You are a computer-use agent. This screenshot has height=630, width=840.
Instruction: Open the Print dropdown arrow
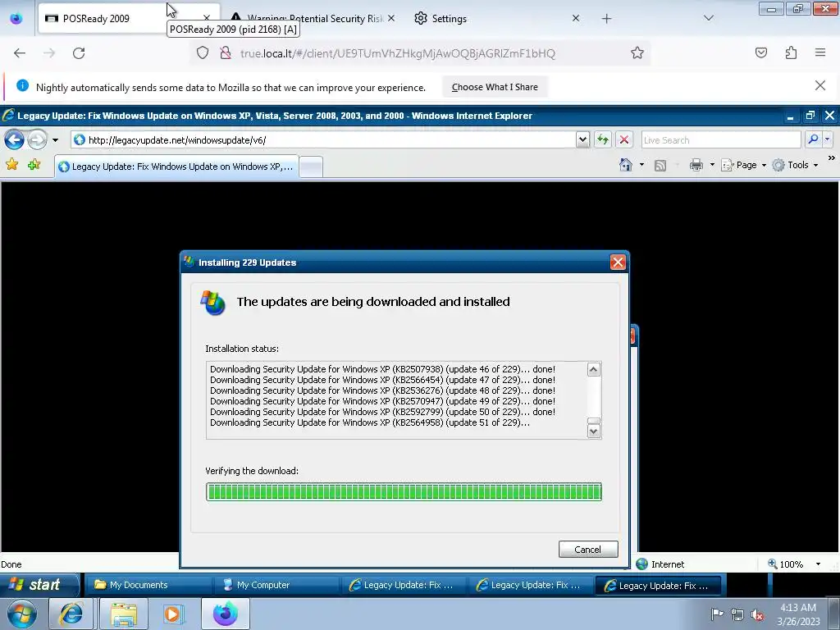pos(712,165)
